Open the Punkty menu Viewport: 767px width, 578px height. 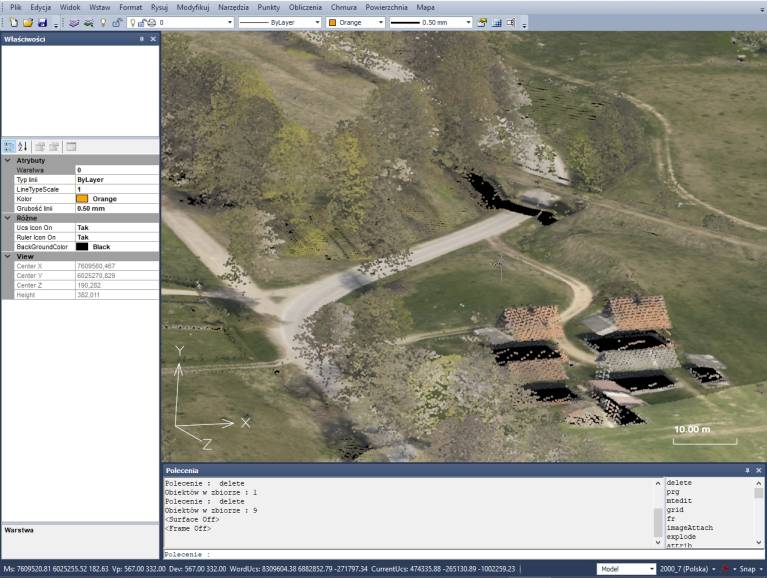click(x=269, y=7)
